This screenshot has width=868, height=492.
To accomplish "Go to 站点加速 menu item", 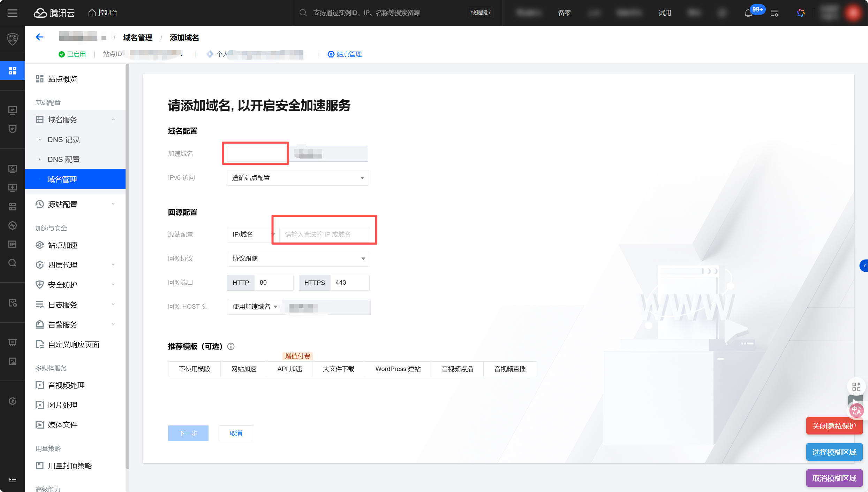I will [x=63, y=245].
